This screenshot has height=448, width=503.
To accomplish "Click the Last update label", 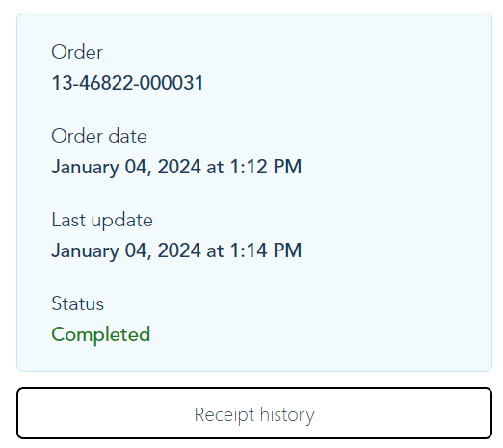I will tap(102, 221).
